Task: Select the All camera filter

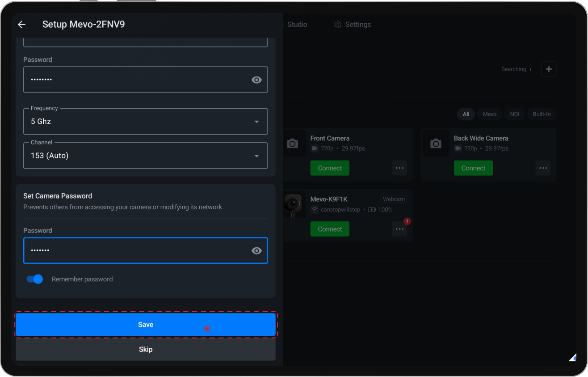Action: (x=466, y=114)
